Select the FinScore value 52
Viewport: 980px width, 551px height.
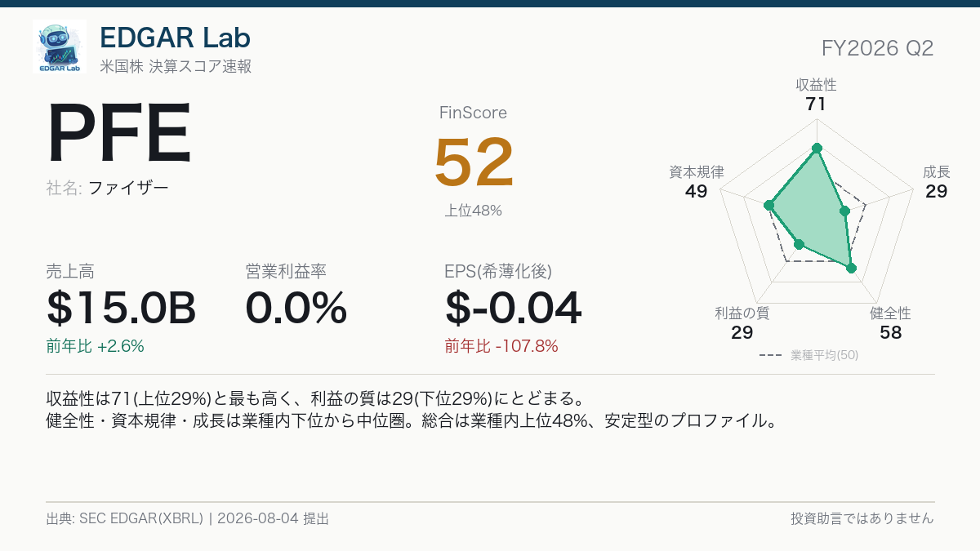click(474, 162)
